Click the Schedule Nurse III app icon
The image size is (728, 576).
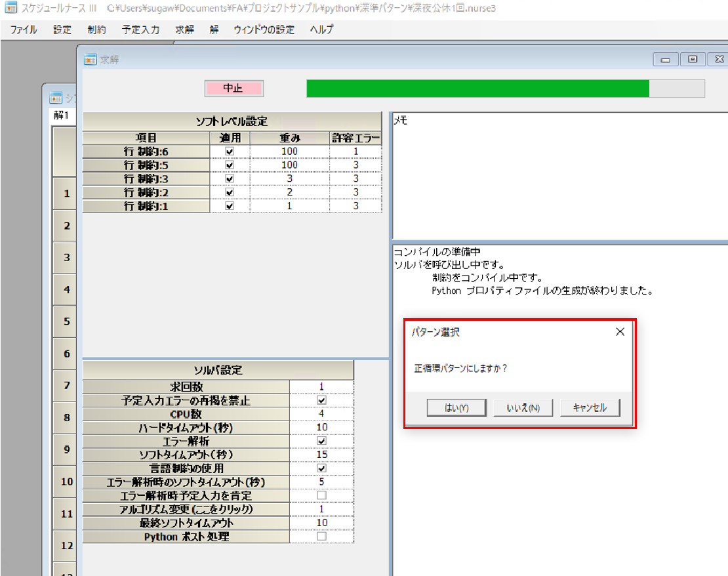[x=10, y=9]
